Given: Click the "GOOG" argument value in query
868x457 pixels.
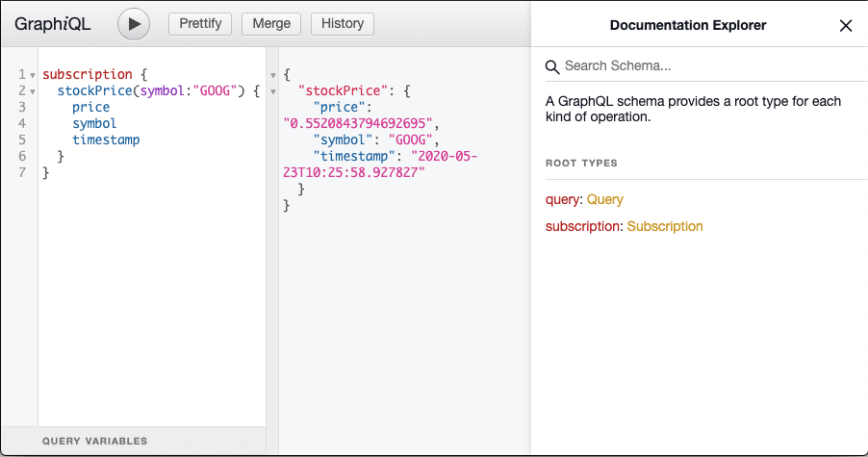Looking at the screenshot, I should tap(215, 90).
